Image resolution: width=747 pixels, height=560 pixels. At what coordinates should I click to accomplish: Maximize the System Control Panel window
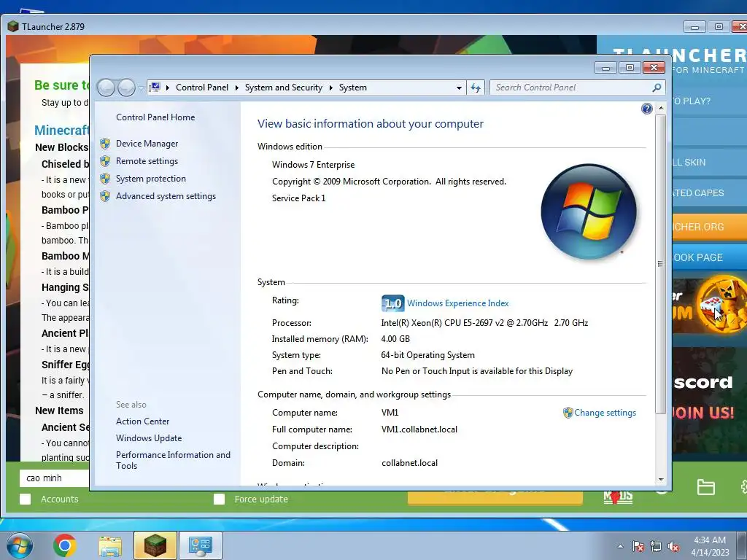(630, 68)
